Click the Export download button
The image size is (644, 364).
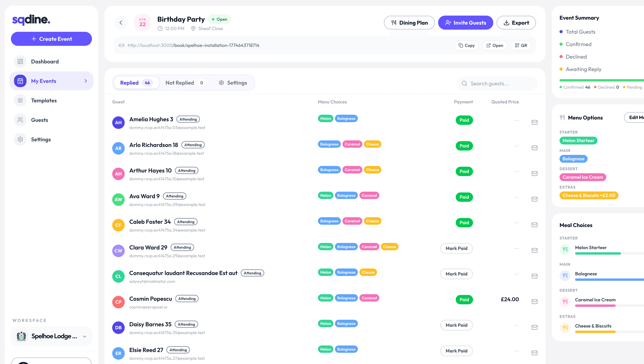[516, 23]
